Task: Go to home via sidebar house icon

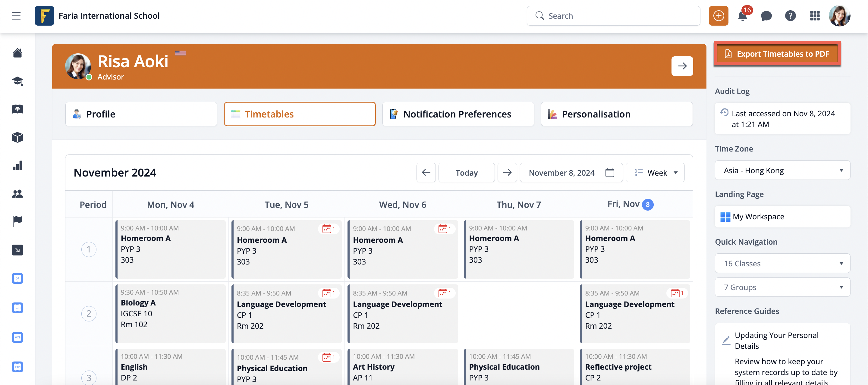Action: point(17,53)
